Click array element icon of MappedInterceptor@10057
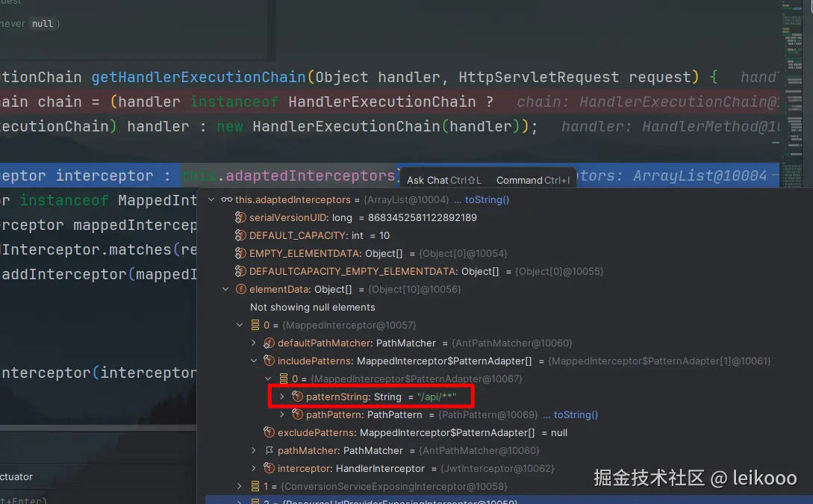The height and width of the screenshot is (504, 813). [x=255, y=325]
